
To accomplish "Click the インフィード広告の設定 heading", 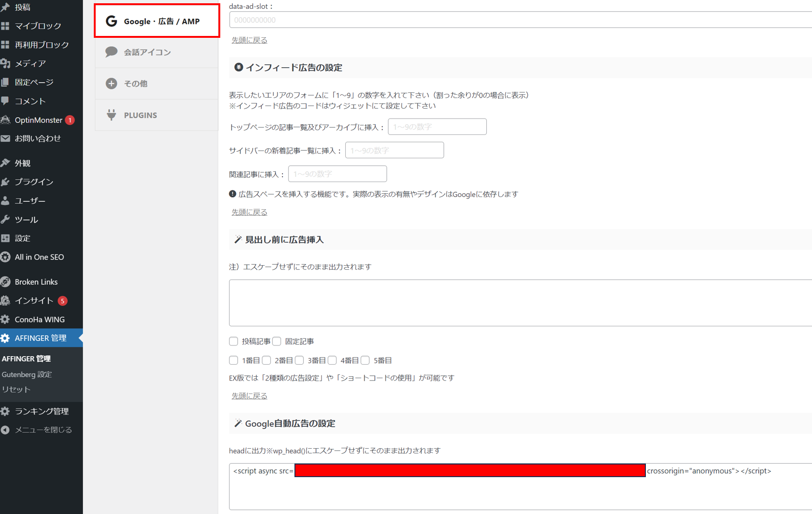I will [294, 68].
